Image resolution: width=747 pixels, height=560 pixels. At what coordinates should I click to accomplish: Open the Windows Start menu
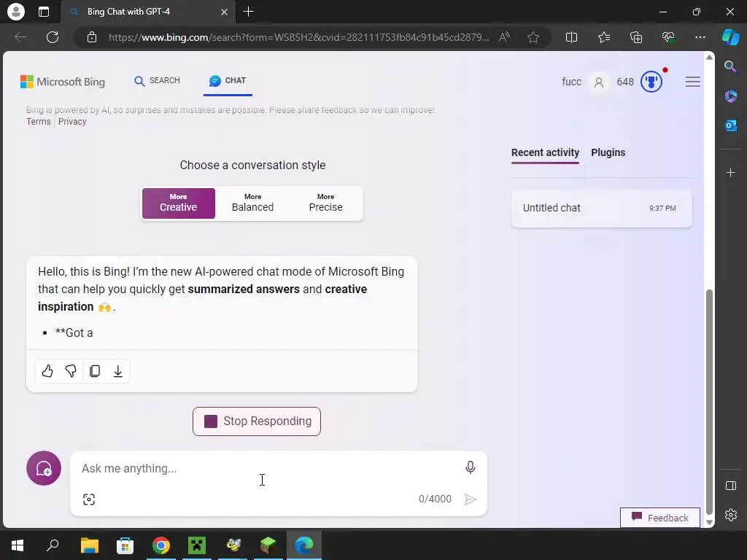(x=18, y=545)
